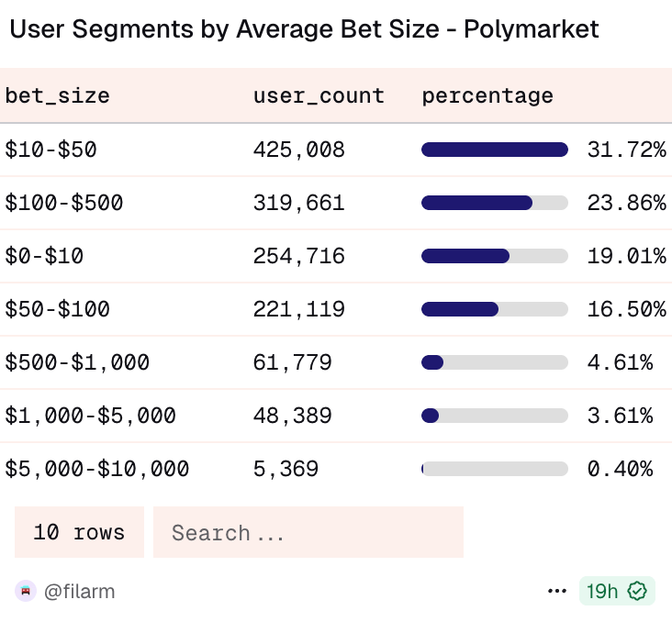Screen dimensions: 672x622
Task: Select the $100-$500 bet size cell
Action: point(64,203)
